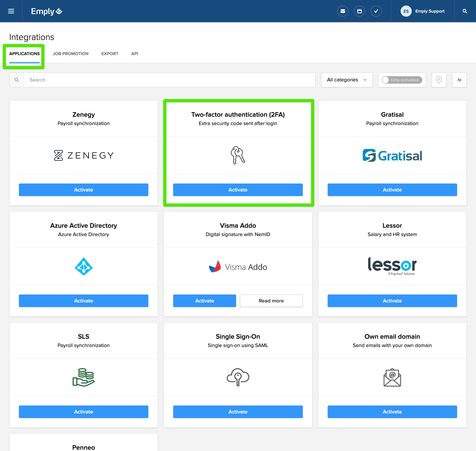Click the checkmark tasks icon in header
The height and width of the screenshot is (451, 476).
tap(376, 11)
